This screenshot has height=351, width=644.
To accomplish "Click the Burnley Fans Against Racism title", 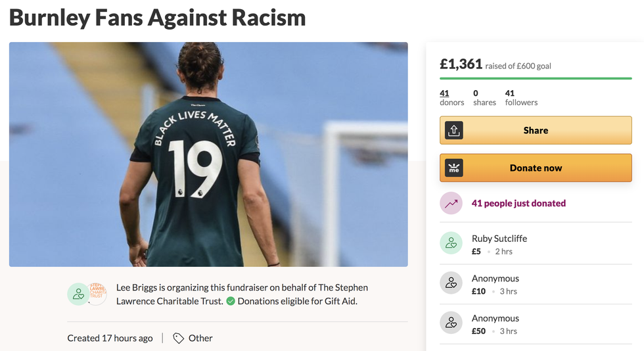I will tap(158, 17).
